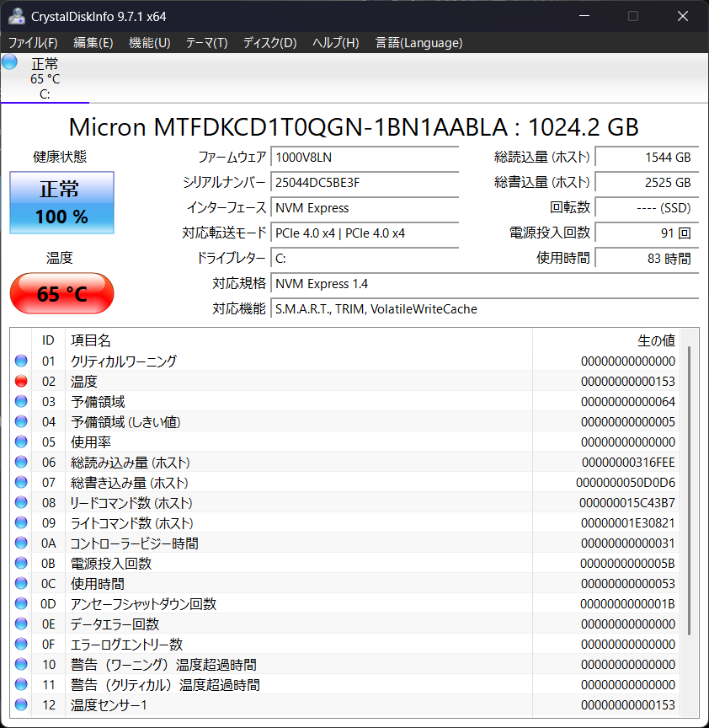Click status orb for 0E データエラー回数
The height and width of the screenshot is (728, 709).
pyautogui.click(x=21, y=624)
